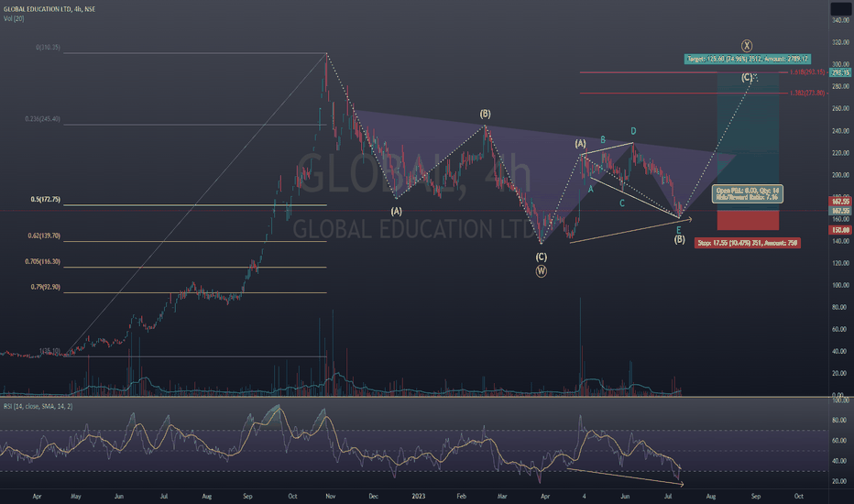This screenshot has height=504, width=854.
Task: Select the 1(35.10) Fibonacci base label
Action: point(49,351)
